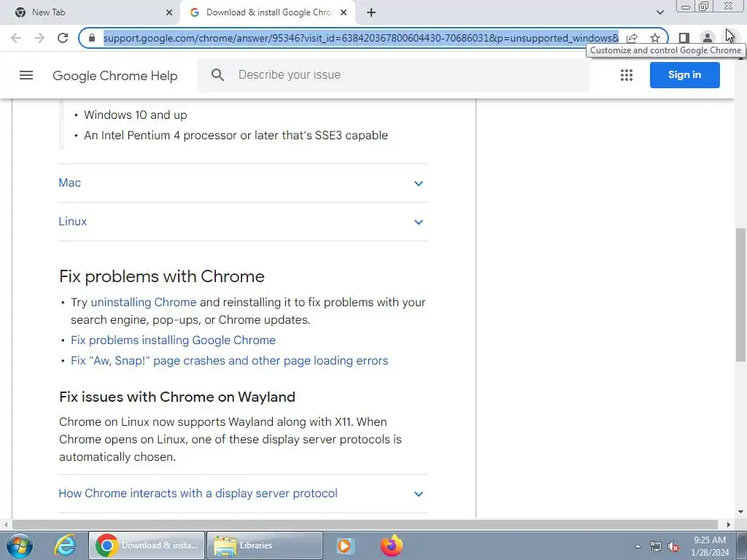Open the tab search dropdown arrow

[659, 12]
